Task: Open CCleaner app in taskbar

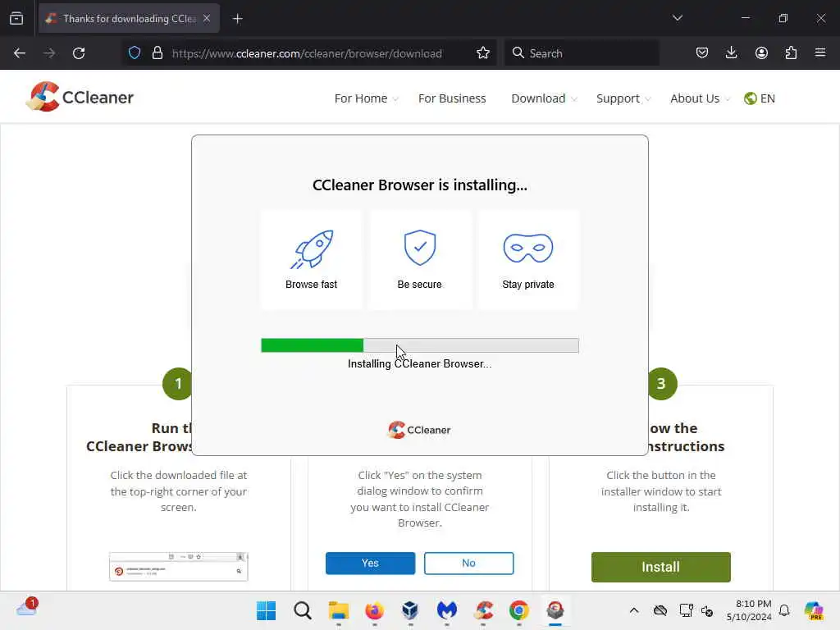Action: tap(483, 610)
